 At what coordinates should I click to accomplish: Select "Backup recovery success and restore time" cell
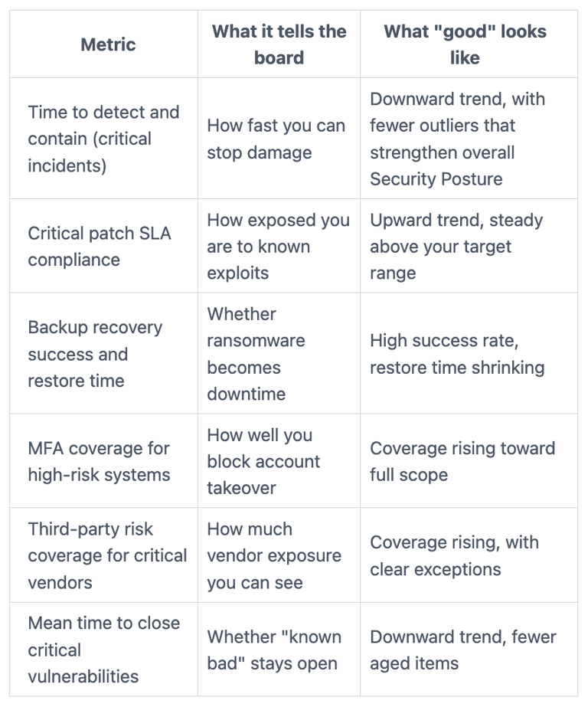point(103,354)
